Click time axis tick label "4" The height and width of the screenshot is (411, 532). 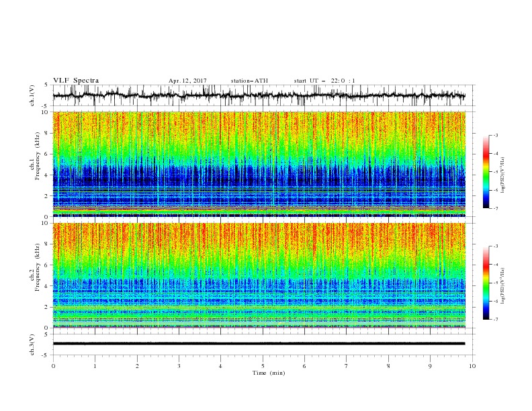[220, 366]
